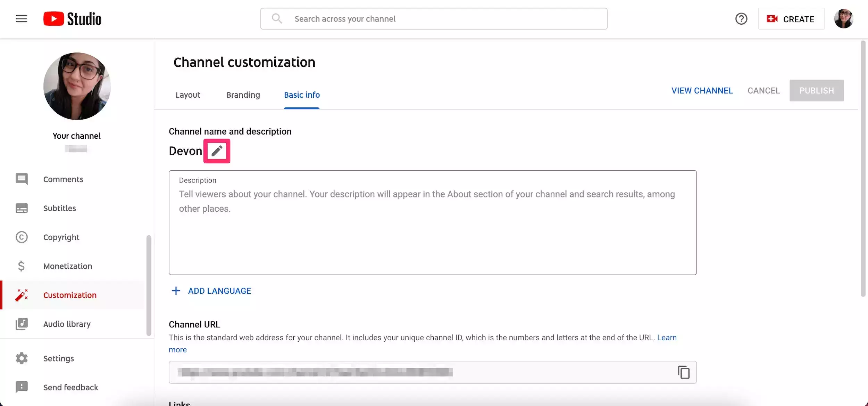
Task: Switch to the Branding tab
Action: 243,95
